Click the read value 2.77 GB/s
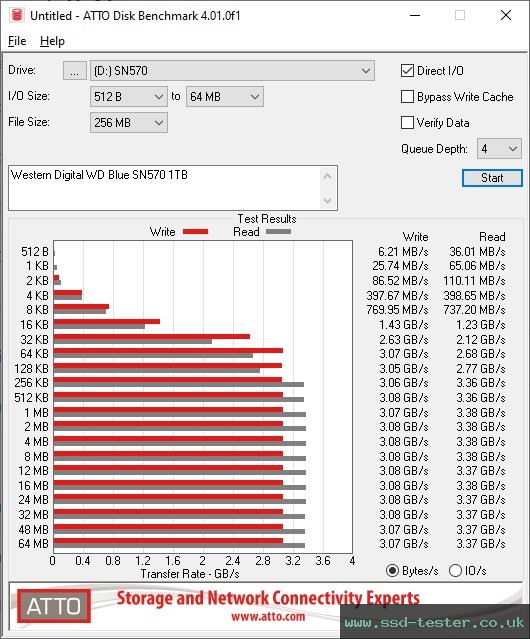This screenshot has width=530, height=639. coord(481,369)
